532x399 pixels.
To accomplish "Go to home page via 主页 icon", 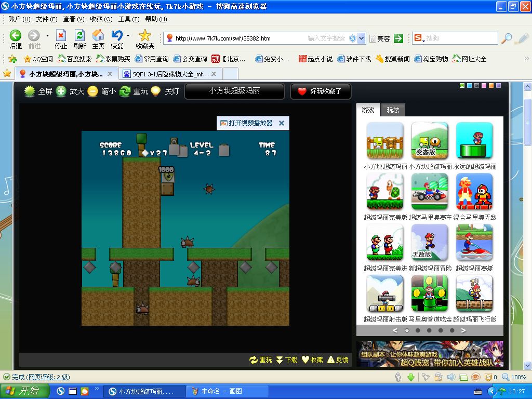I will click(98, 35).
